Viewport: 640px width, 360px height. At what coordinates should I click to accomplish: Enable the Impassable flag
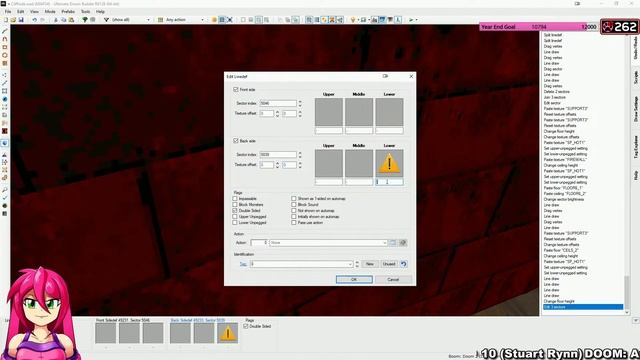(235, 199)
